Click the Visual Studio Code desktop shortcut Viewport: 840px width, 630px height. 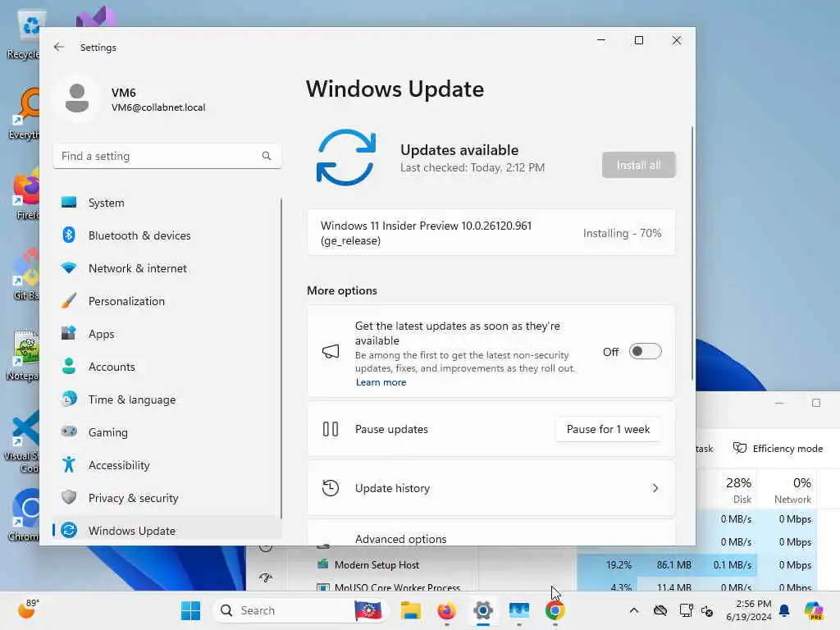click(x=21, y=442)
